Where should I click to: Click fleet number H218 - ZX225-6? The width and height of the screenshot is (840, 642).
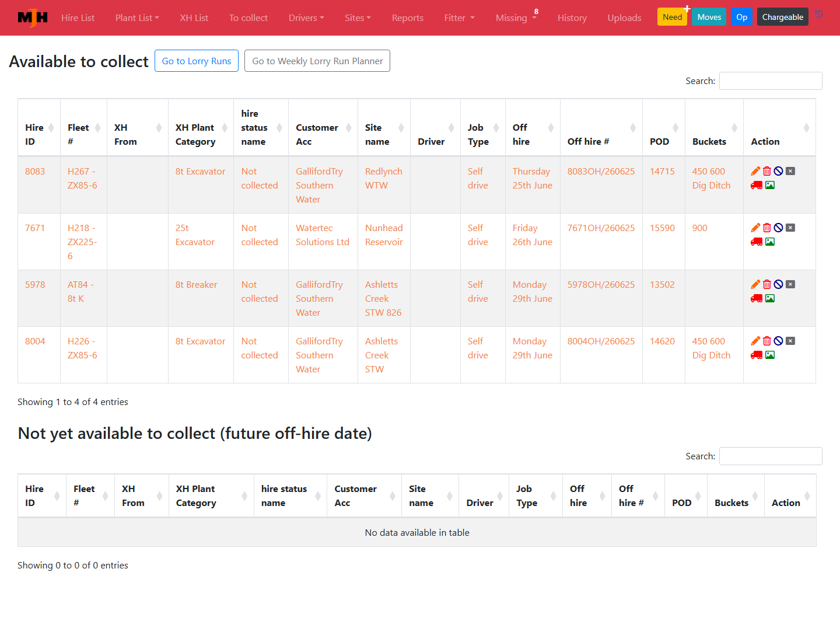coord(82,242)
